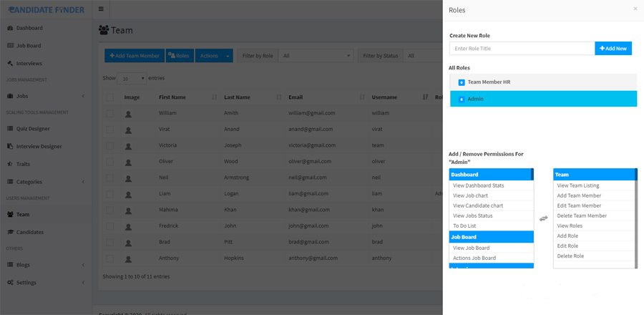Viewport: 644px width, 315px height.
Task: Click the Interviews sidebar icon
Action: pos(10,64)
